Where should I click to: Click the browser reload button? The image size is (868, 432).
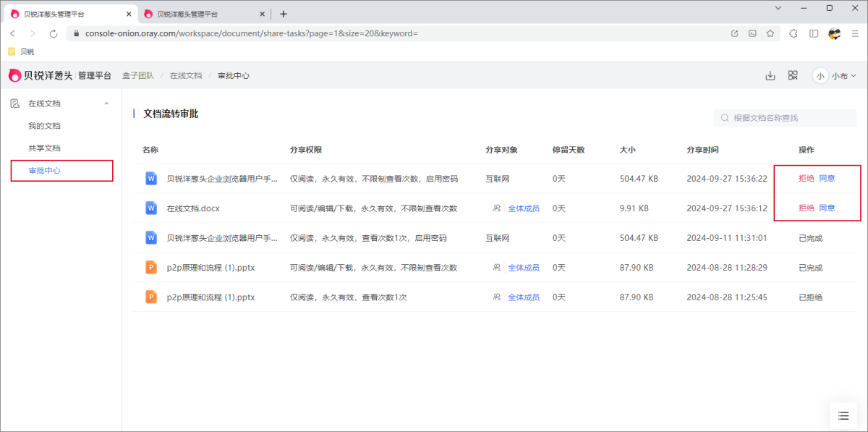point(54,33)
